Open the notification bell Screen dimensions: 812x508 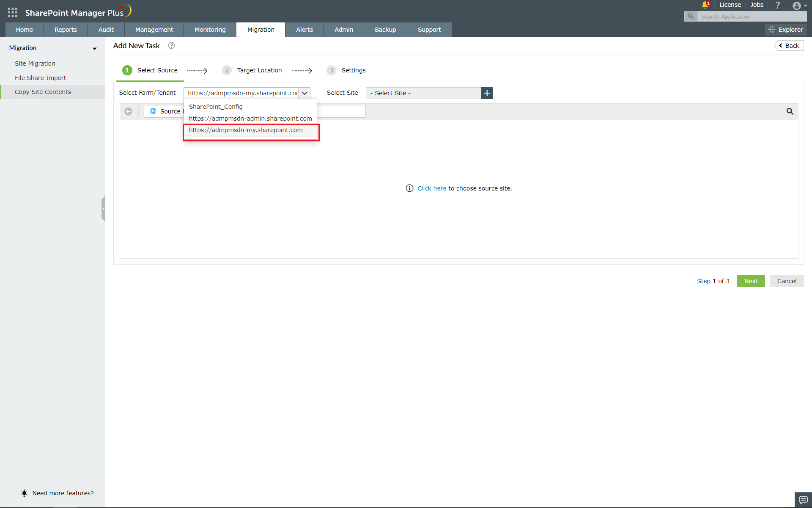[705, 5]
